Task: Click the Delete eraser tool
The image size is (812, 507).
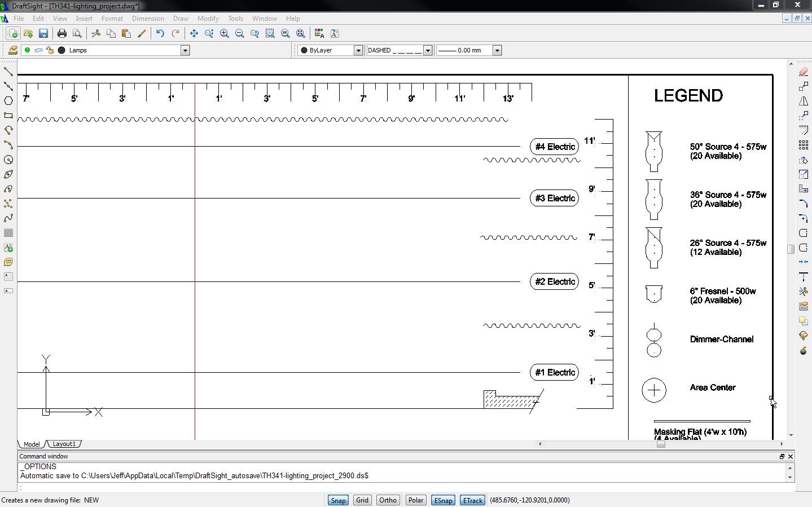Action: pyautogui.click(x=804, y=72)
